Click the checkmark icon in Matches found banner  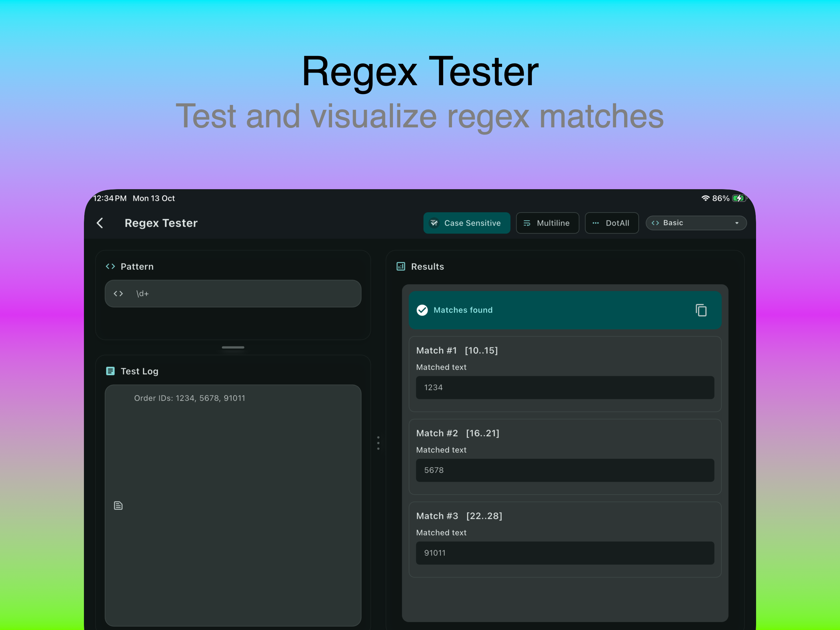pyautogui.click(x=422, y=310)
